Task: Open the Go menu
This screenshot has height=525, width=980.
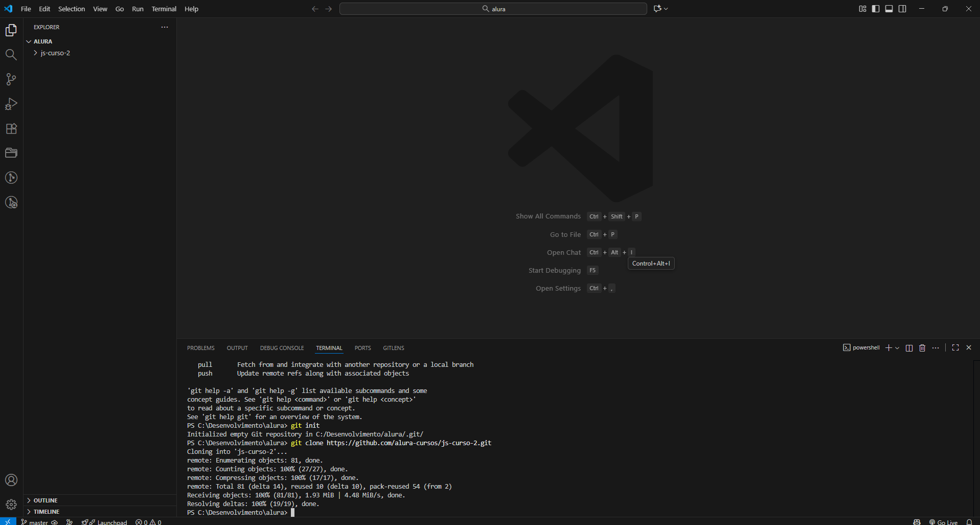Action: point(120,9)
